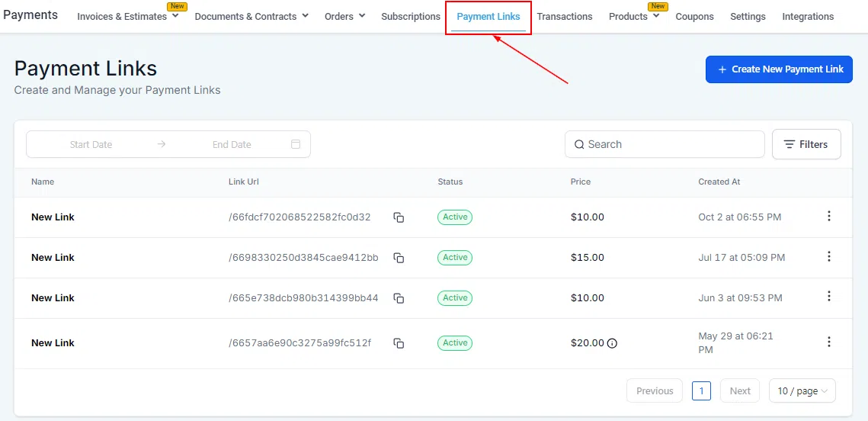Click the End Date field

tap(232, 145)
